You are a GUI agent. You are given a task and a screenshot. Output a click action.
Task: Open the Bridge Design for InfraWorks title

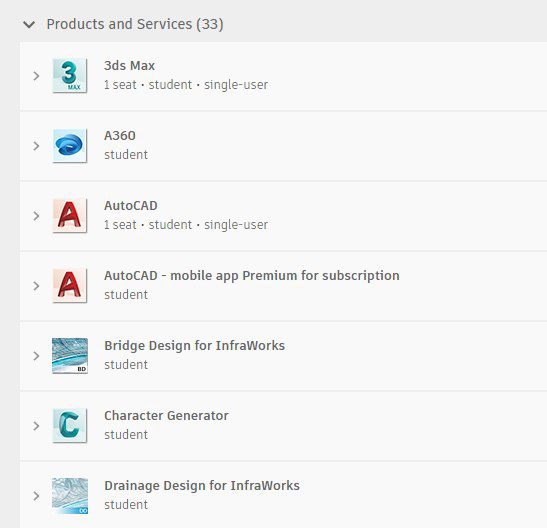click(x=194, y=346)
